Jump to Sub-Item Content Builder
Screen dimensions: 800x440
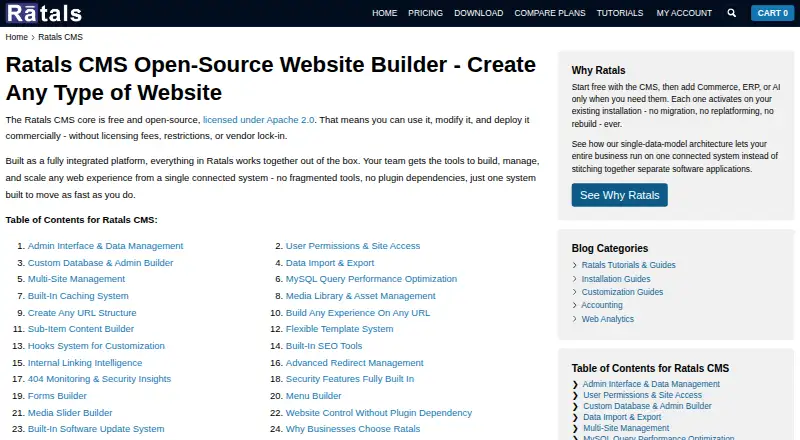(81, 329)
